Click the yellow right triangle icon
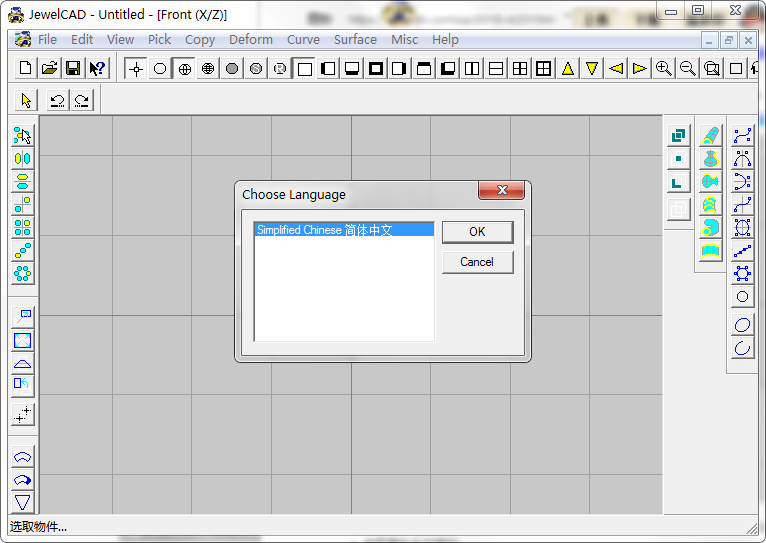Viewport: 766px width, 543px height. tap(639, 69)
